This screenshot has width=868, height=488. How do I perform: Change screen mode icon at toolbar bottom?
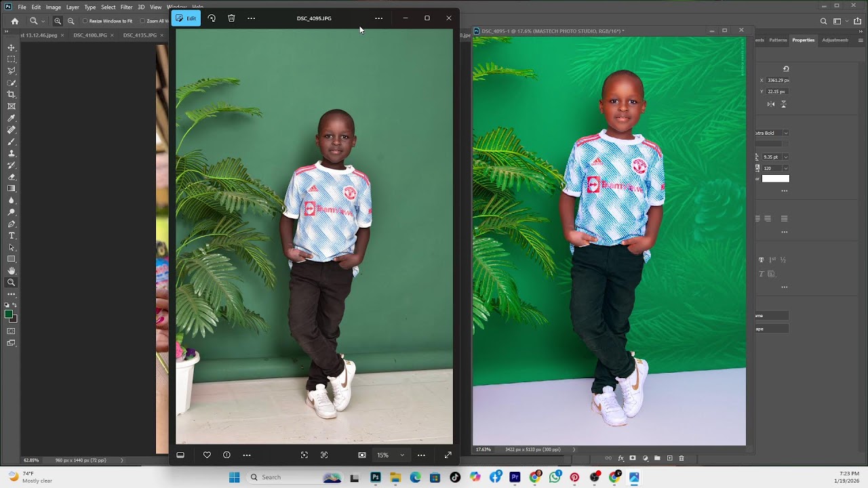12,343
